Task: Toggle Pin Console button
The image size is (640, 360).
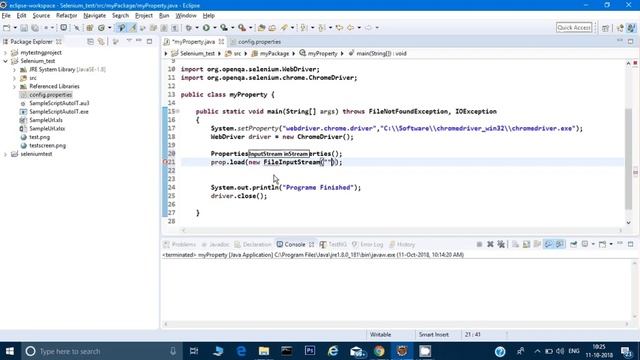Action: (573, 244)
